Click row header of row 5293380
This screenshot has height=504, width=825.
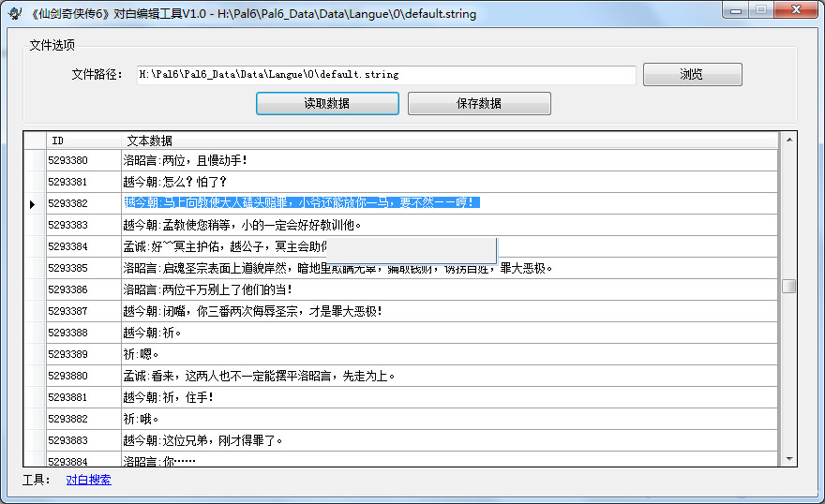36,160
